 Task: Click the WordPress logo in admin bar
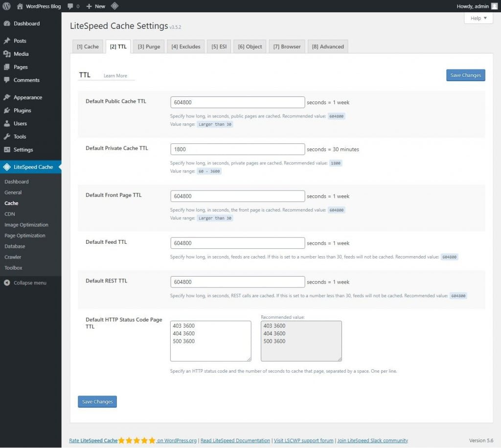[x=6, y=6]
